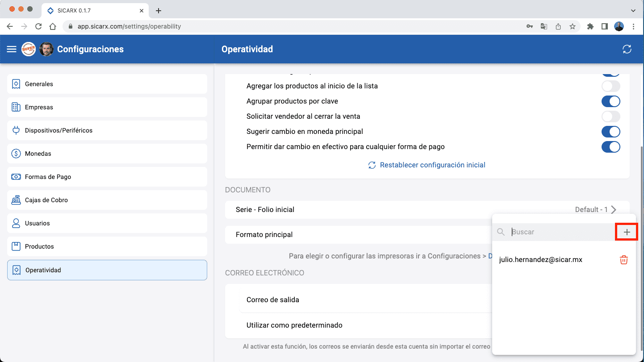Click the browser reload button
Viewport: 644px width, 362px height.
coord(38,26)
